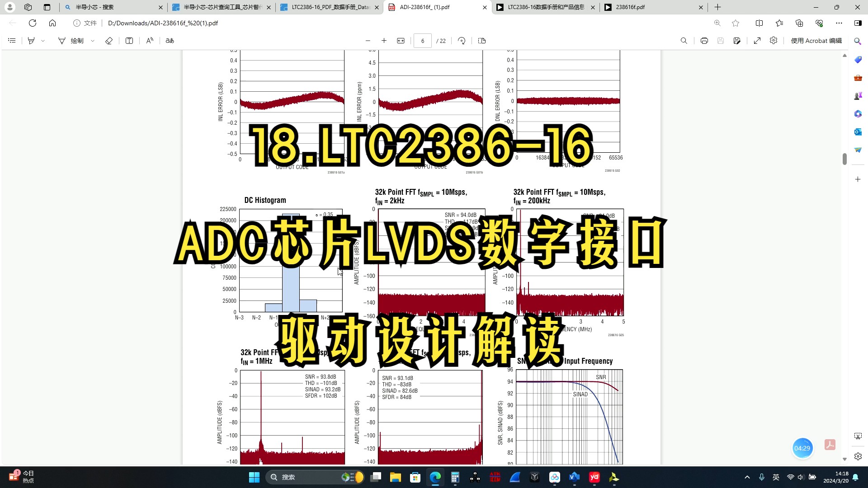
Task: Switch to LTC2386-16数据手册和产品信息 tab
Action: [546, 7]
